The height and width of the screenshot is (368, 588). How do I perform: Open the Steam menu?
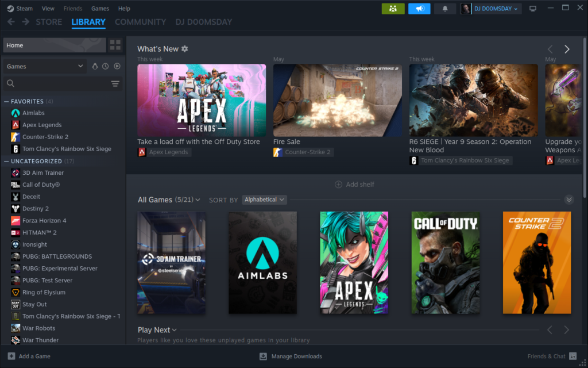pos(24,8)
